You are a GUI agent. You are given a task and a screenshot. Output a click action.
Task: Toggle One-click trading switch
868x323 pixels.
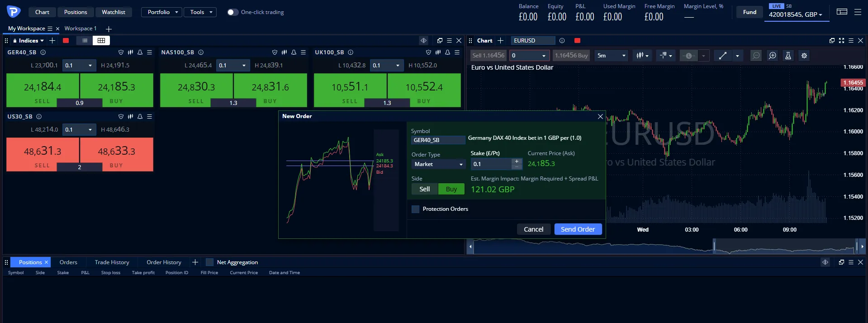[232, 12]
